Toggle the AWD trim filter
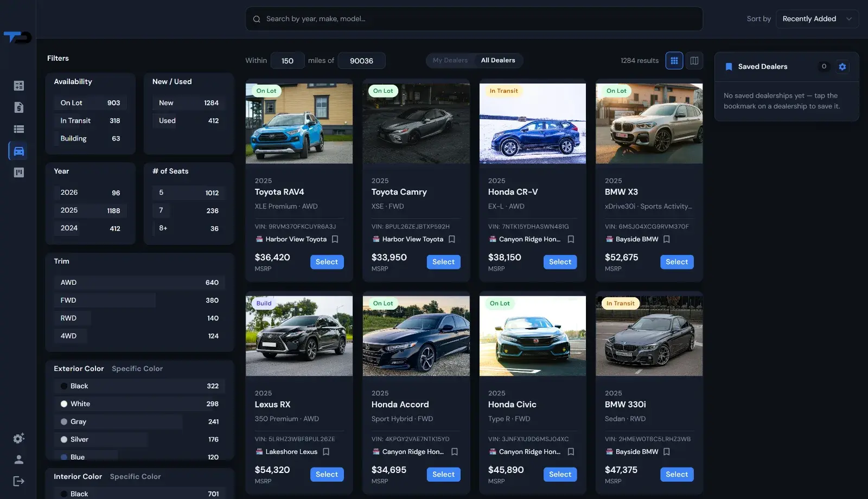Image resolution: width=868 pixels, height=499 pixels. pos(139,283)
